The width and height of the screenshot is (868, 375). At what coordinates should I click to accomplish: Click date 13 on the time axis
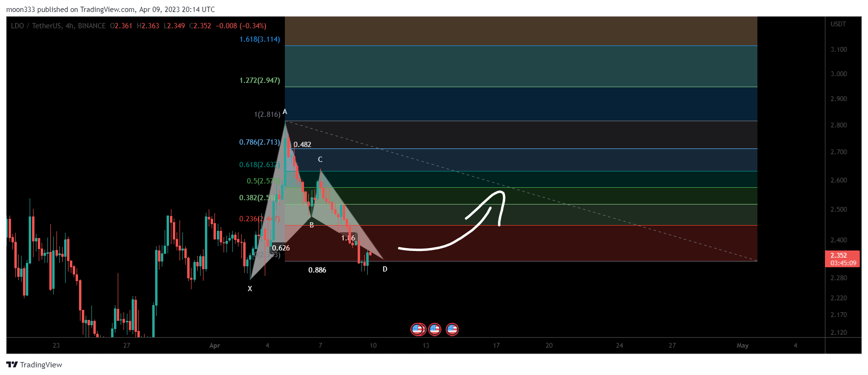coord(426,345)
